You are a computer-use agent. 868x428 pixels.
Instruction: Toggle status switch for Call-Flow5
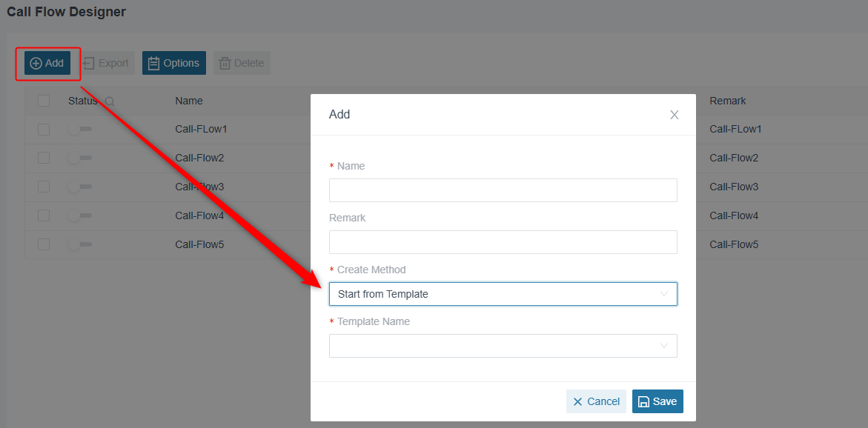pyautogui.click(x=80, y=244)
